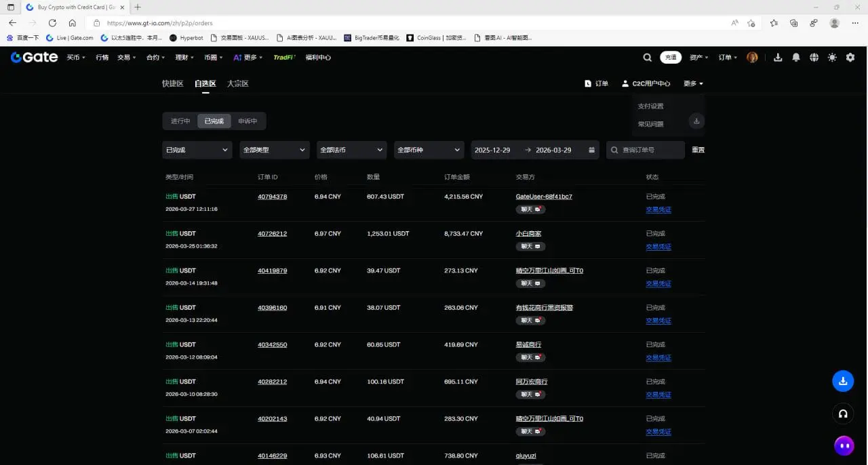Open the language globe selector
The width and height of the screenshot is (868, 465).
click(x=814, y=58)
